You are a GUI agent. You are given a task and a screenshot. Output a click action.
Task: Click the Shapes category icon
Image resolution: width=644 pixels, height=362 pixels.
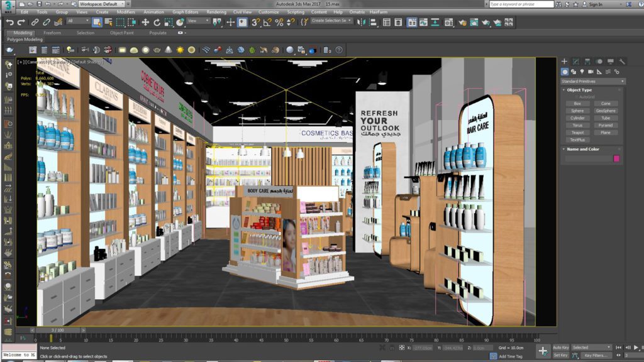coord(573,72)
